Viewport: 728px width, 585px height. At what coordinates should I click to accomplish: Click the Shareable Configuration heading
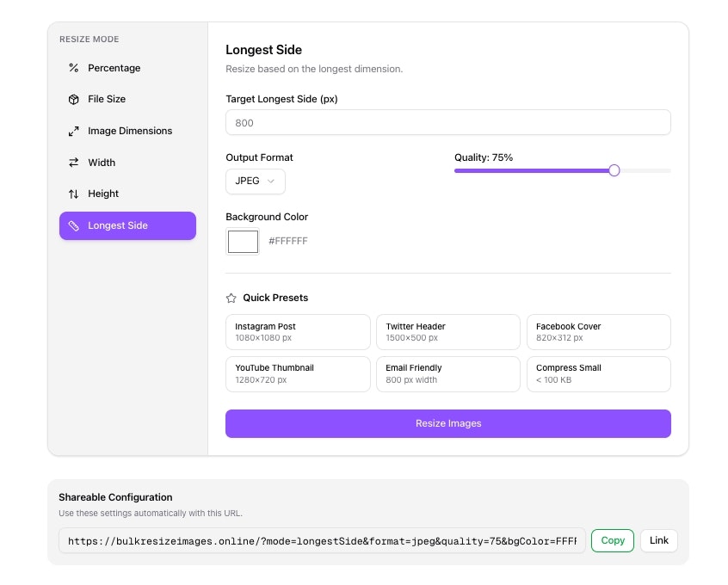click(115, 497)
